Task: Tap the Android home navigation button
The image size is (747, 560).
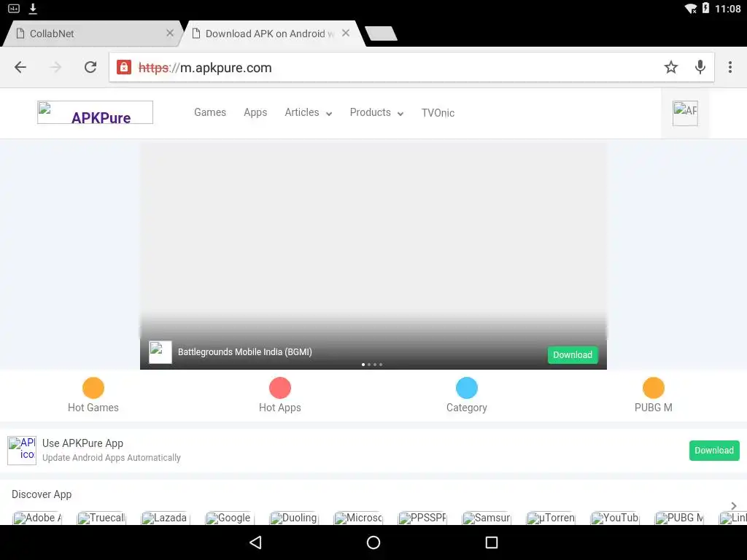Action: [373, 542]
